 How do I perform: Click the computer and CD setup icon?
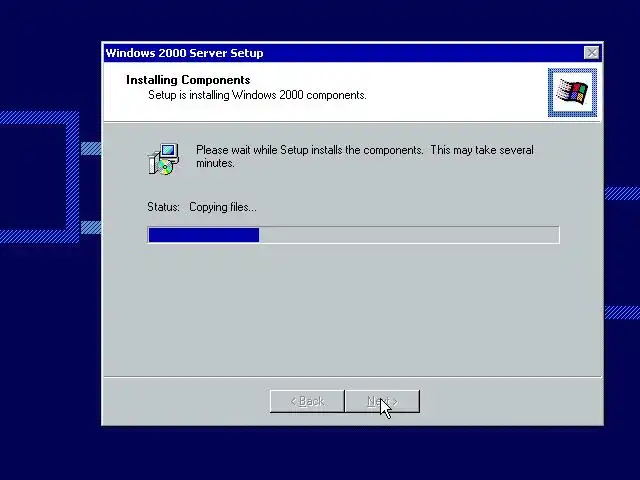pyautogui.click(x=163, y=159)
